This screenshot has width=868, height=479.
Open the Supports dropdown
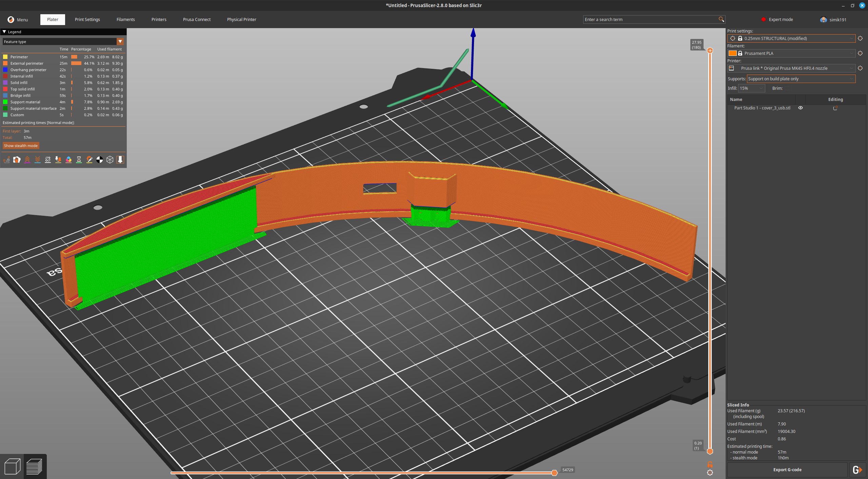click(x=801, y=79)
